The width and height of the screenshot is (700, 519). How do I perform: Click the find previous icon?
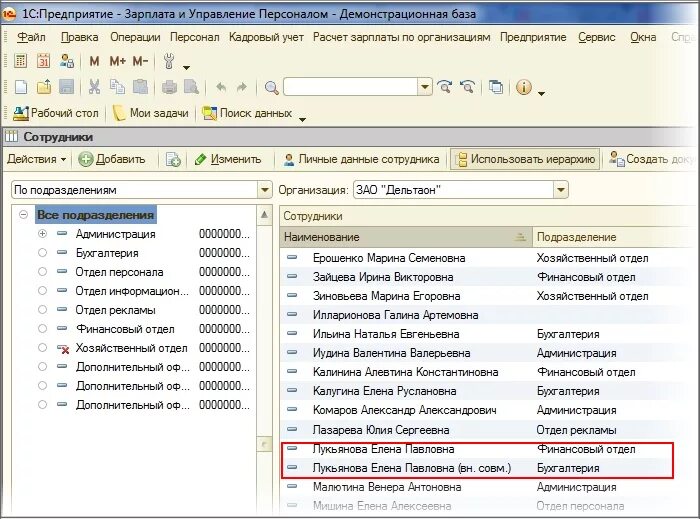(x=467, y=87)
